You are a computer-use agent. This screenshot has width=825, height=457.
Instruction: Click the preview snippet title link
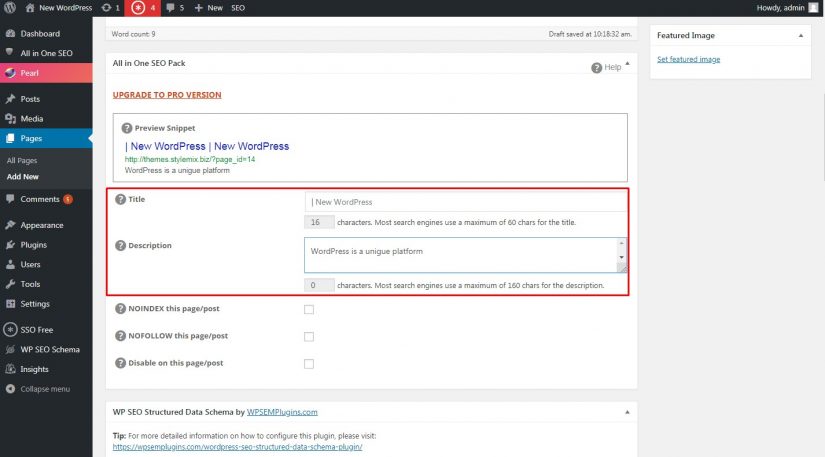click(207, 146)
